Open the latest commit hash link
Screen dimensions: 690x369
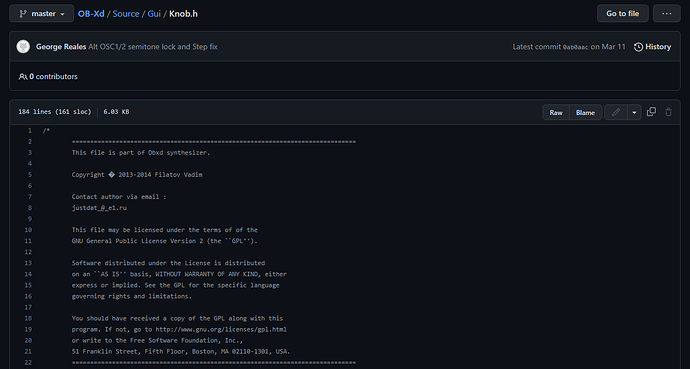(575, 47)
